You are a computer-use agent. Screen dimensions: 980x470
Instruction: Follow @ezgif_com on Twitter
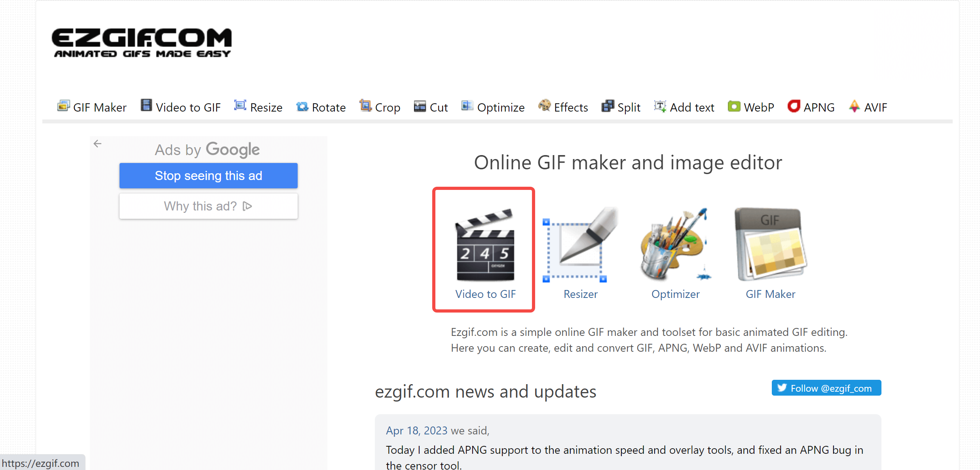pos(826,388)
